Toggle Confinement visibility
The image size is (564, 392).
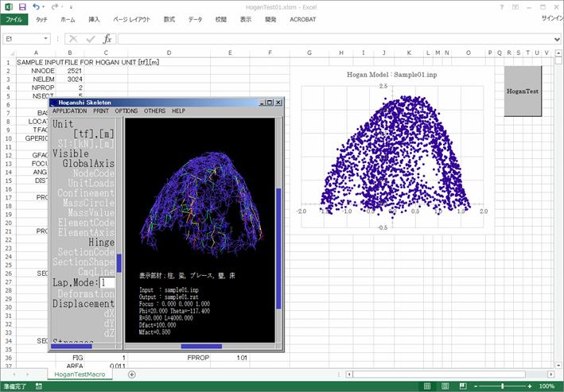tap(86, 192)
